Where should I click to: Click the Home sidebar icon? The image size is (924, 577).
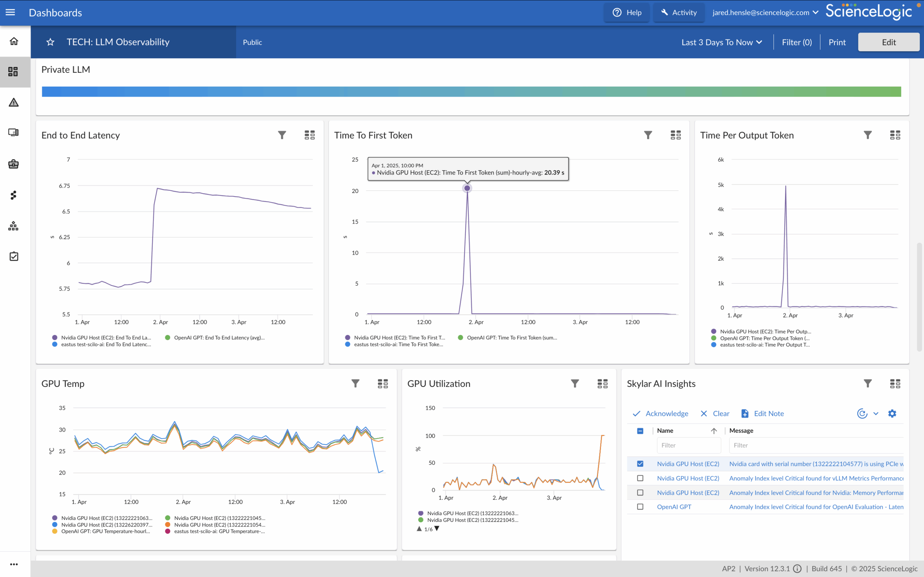click(x=14, y=41)
